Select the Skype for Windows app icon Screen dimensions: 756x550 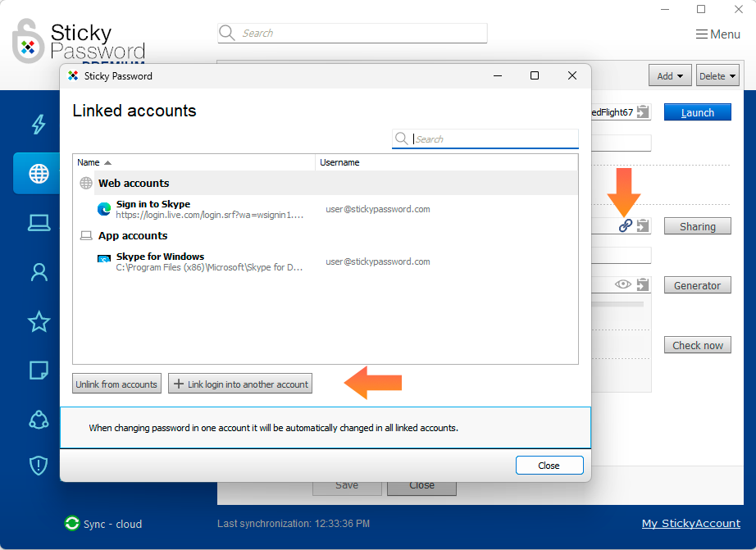(x=104, y=260)
